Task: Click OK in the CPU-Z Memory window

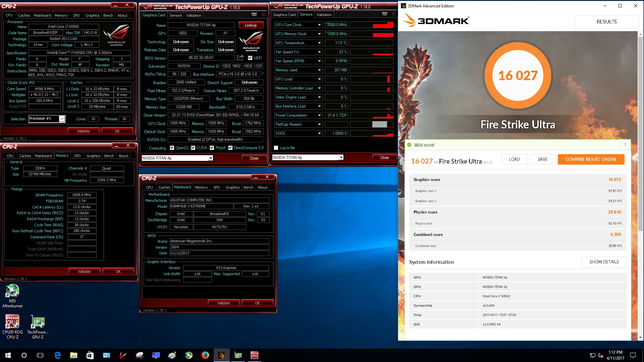Action: coord(118,271)
